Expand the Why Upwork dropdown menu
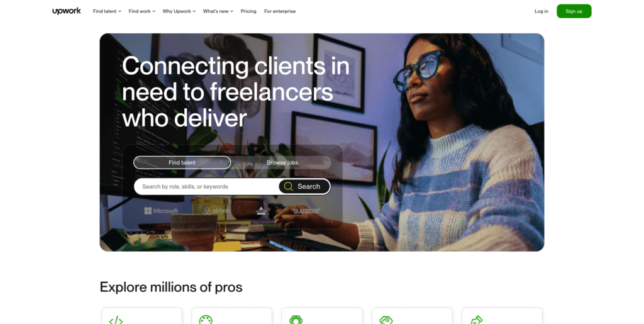This screenshot has width=644, height=324. 179,11
